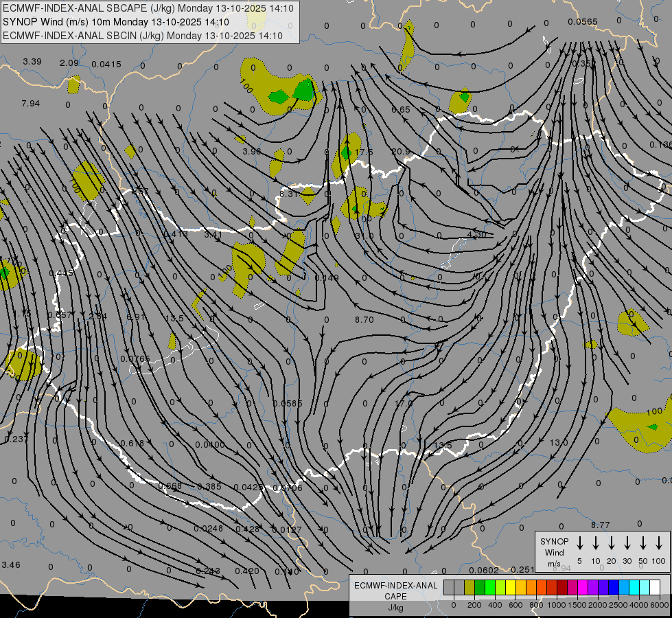This screenshot has width=672, height=618.
Task: Select the white swatch in the CAPE legend
Action: pos(655,588)
